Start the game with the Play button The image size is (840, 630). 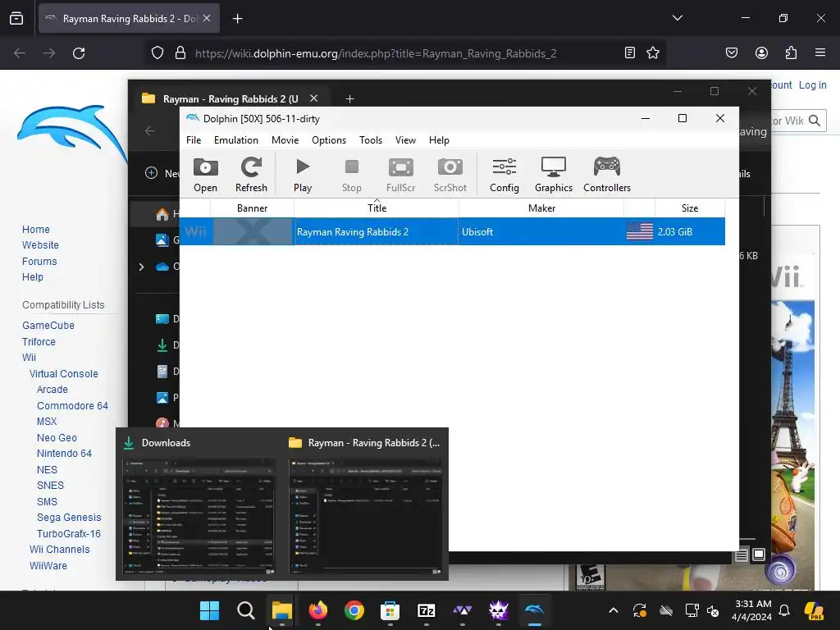[302, 175]
